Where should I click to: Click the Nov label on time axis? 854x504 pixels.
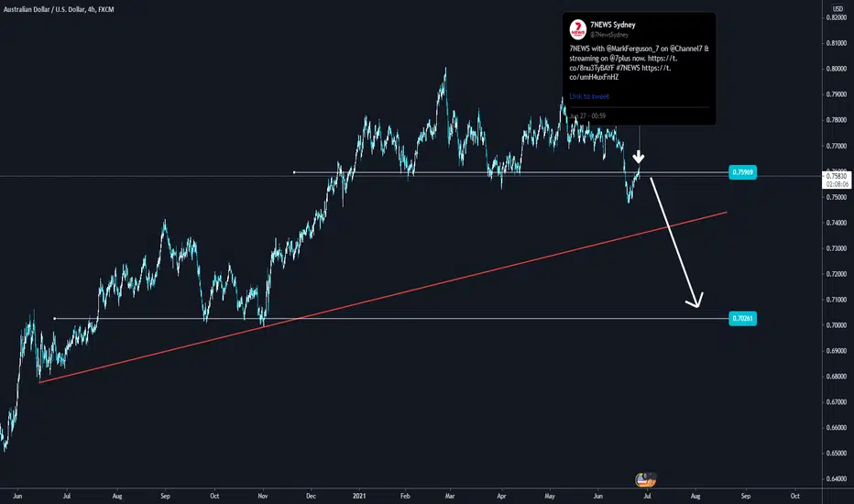click(263, 496)
